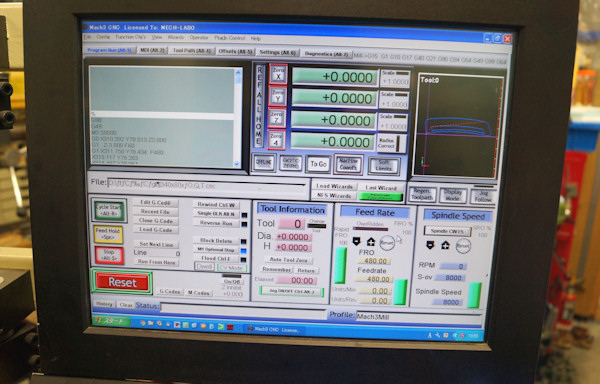600x384 pixels.
Task: Click feed rate override increase arrow
Action: [x=371, y=242]
